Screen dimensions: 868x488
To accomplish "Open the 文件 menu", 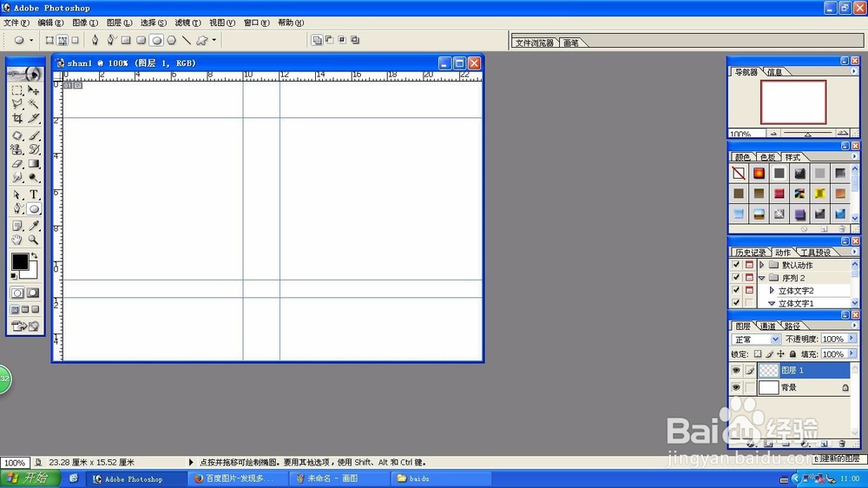I will (x=16, y=23).
